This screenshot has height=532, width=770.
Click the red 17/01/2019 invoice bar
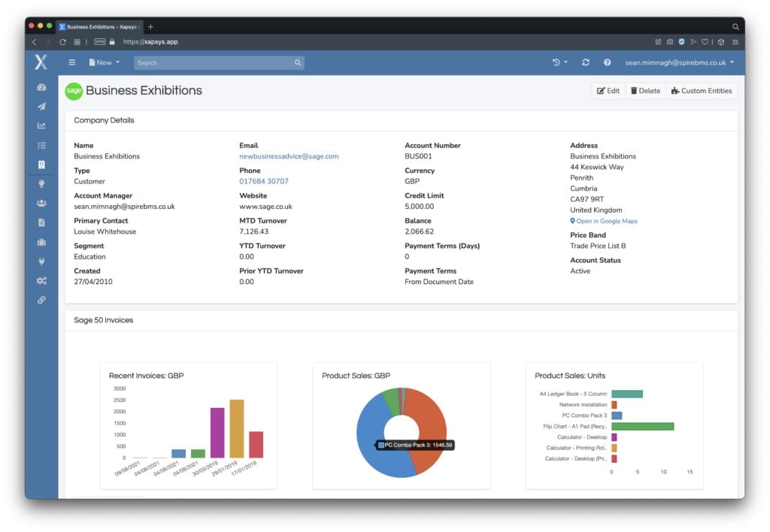pyautogui.click(x=256, y=445)
